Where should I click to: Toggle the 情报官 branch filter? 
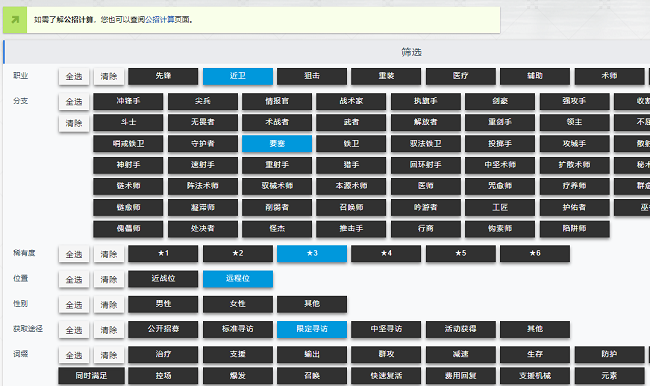coord(277,102)
